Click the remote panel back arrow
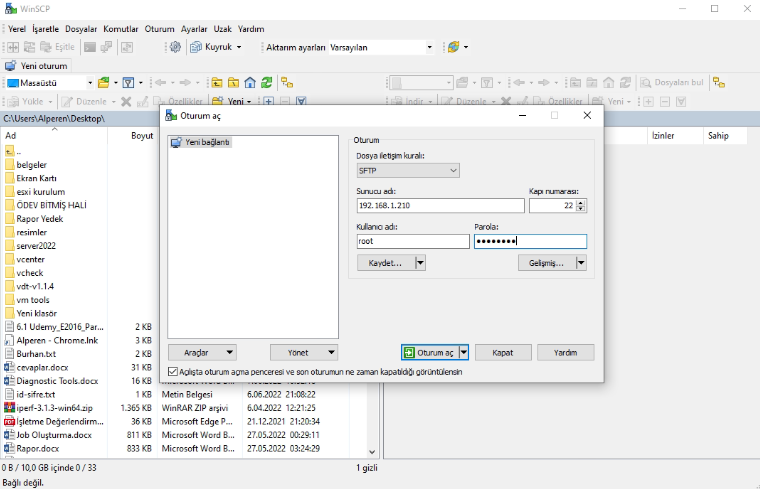The image size is (760, 489). pyautogui.click(x=519, y=83)
